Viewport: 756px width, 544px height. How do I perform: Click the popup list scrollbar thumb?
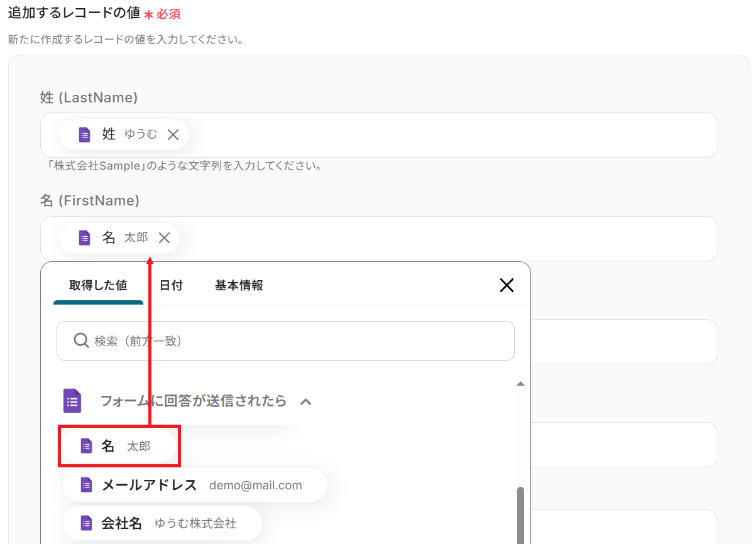(x=520, y=515)
